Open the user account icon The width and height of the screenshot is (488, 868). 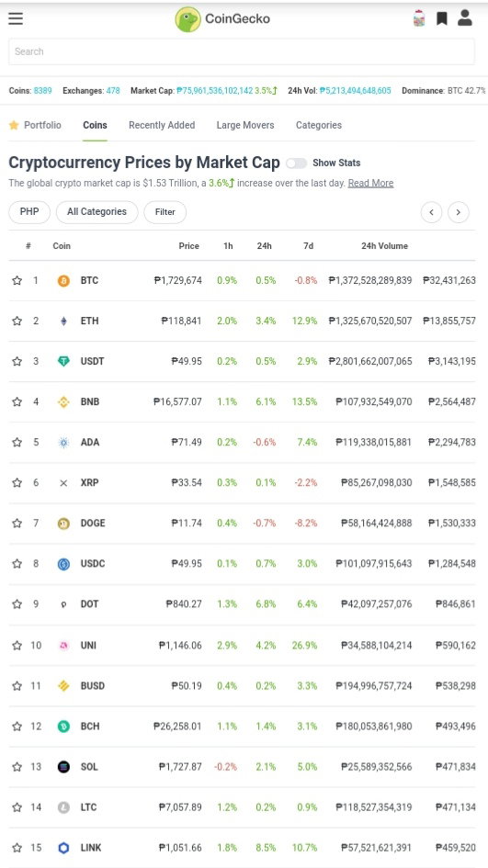(x=465, y=17)
